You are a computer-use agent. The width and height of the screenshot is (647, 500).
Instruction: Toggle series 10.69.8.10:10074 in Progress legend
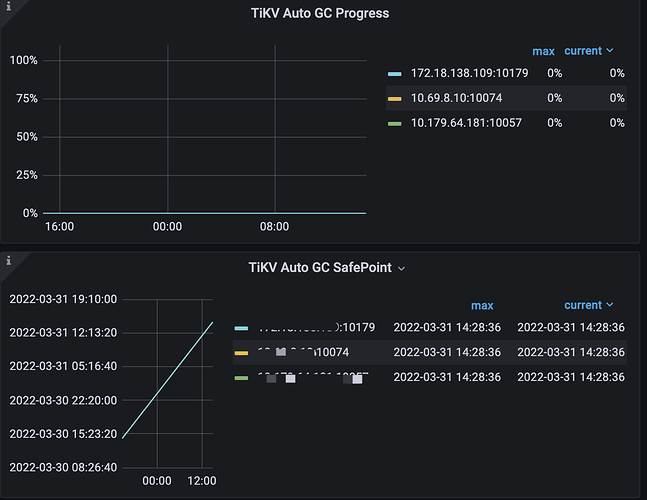pyautogui.click(x=456, y=98)
